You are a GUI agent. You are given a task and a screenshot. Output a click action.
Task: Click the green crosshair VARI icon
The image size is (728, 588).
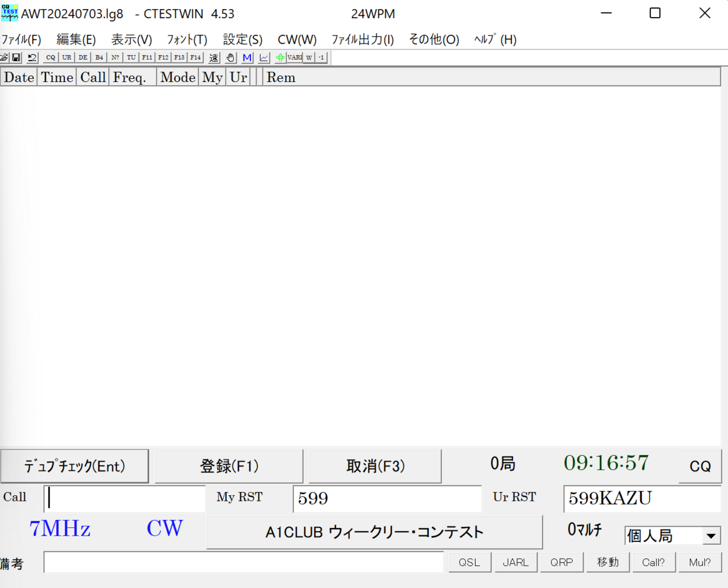point(280,57)
